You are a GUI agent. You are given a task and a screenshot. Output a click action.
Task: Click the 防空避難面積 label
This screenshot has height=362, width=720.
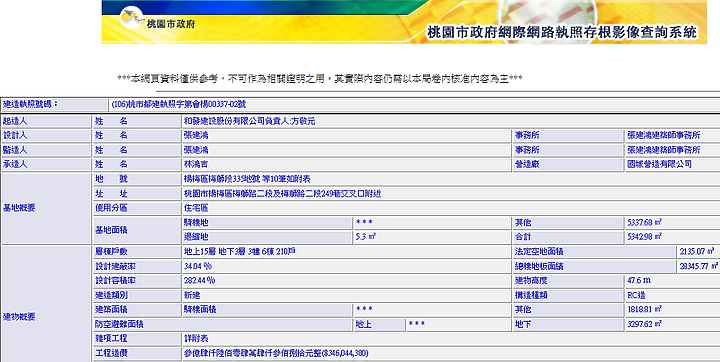pos(119,324)
